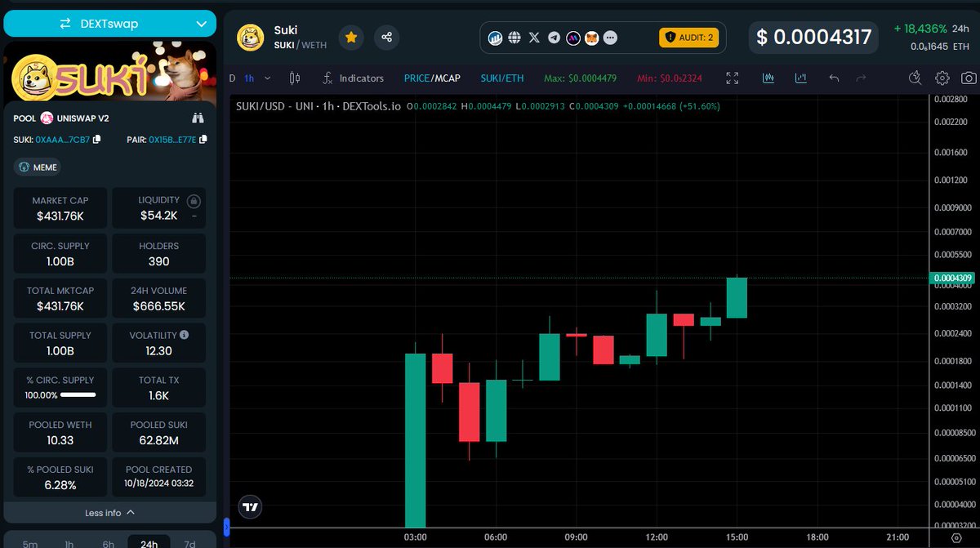Enter fullscreen chart mode

[732, 78]
